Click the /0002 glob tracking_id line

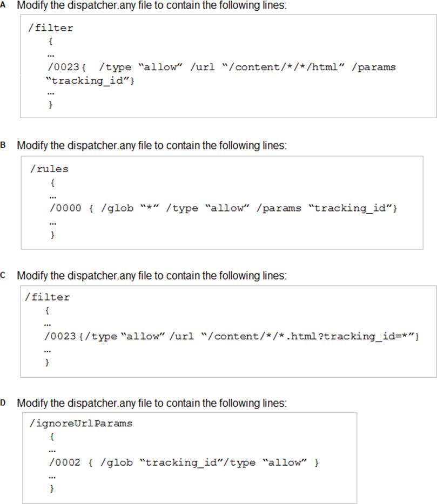184,462
